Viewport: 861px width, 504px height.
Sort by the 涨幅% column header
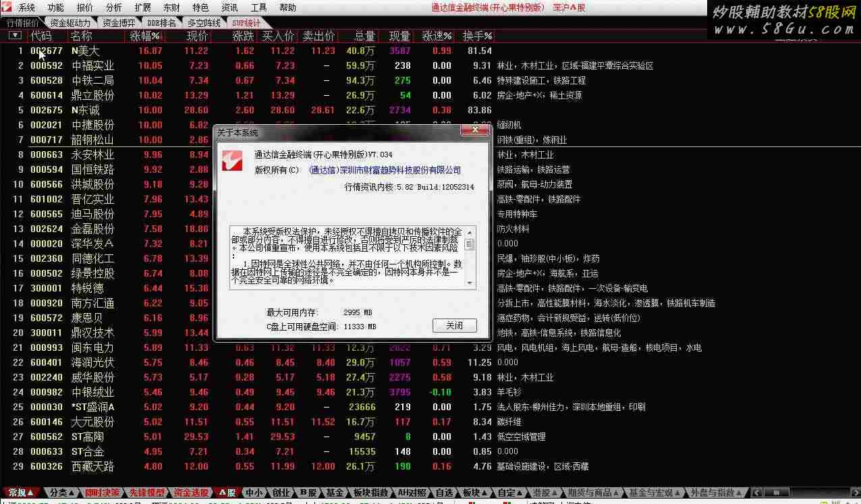pos(145,35)
